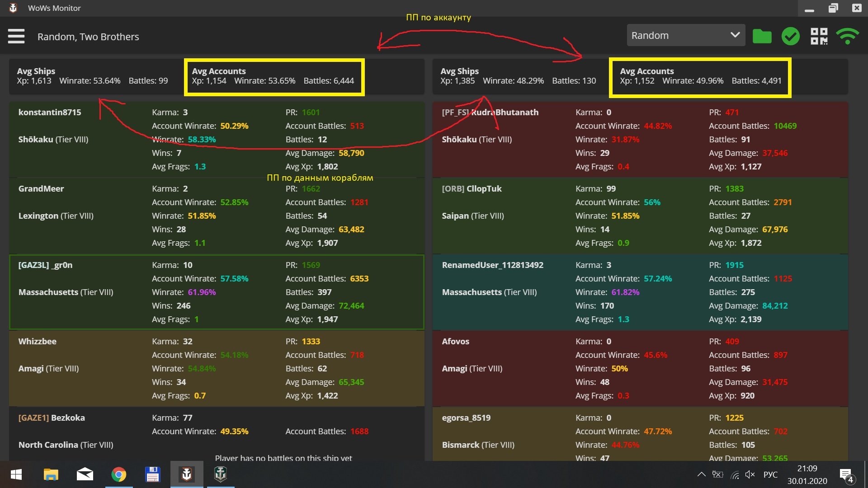Click WoWs Monitor taskbar icon
Image resolution: width=868 pixels, height=488 pixels.
click(186, 474)
